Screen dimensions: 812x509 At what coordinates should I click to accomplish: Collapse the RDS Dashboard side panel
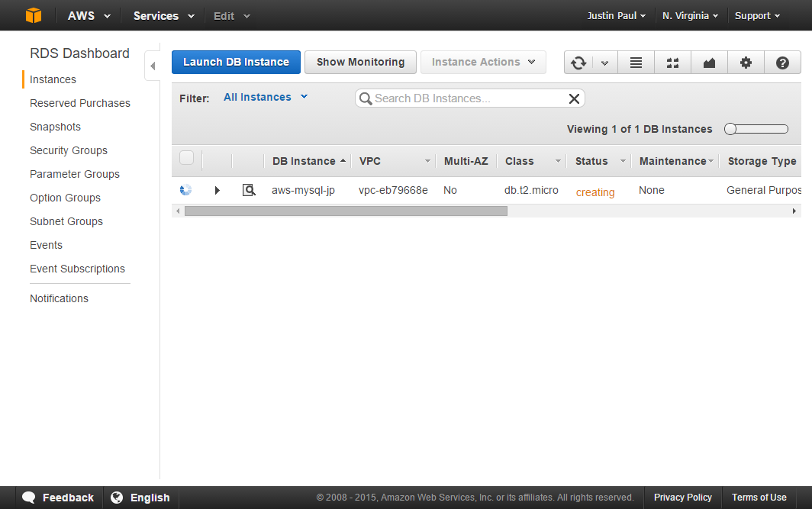click(x=153, y=66)
